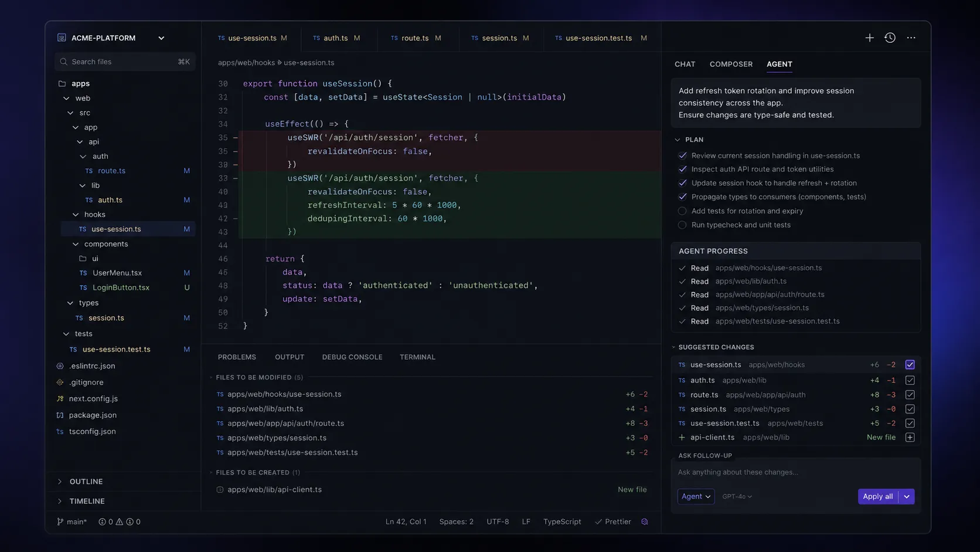Click the Spaces: 2 indentation setting

456,521
